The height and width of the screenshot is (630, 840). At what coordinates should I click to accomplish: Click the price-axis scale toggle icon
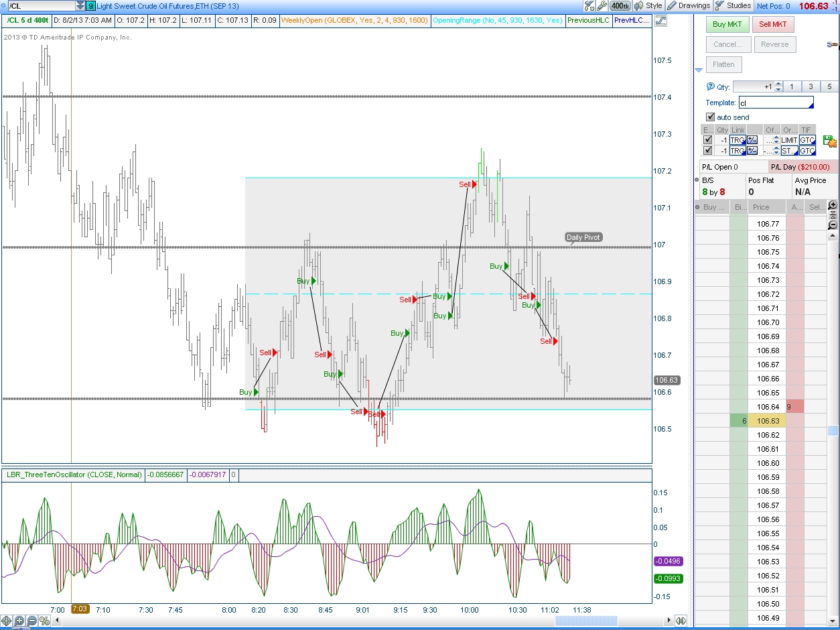tap(660, 21)
